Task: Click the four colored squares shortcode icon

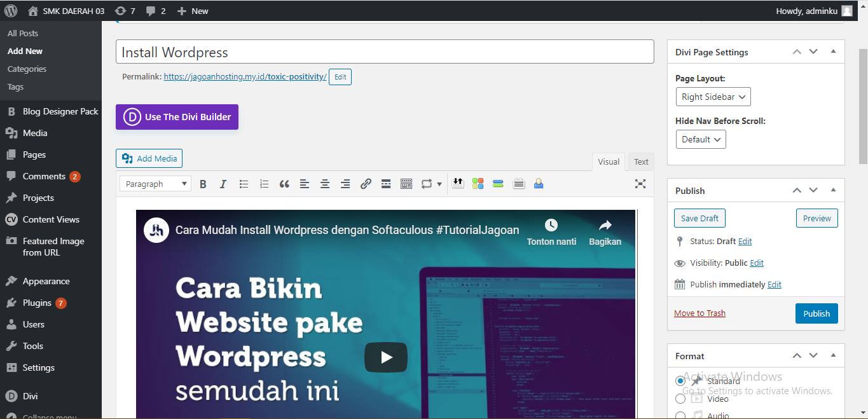Action: point(478,183)
